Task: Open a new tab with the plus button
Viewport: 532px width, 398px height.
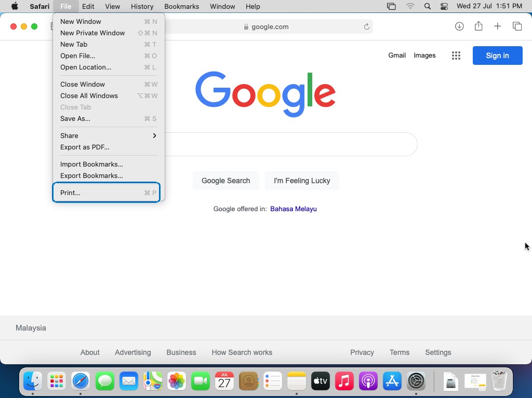Action: coord(498,26)
